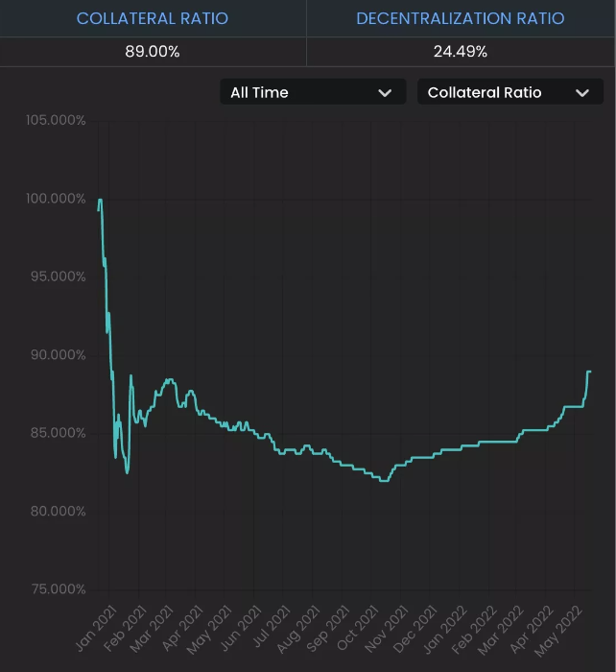This screenshot has height=672, width=616.
Task: Click the chart line's lowest point near Oct 2021
Action: pos(384,481)
